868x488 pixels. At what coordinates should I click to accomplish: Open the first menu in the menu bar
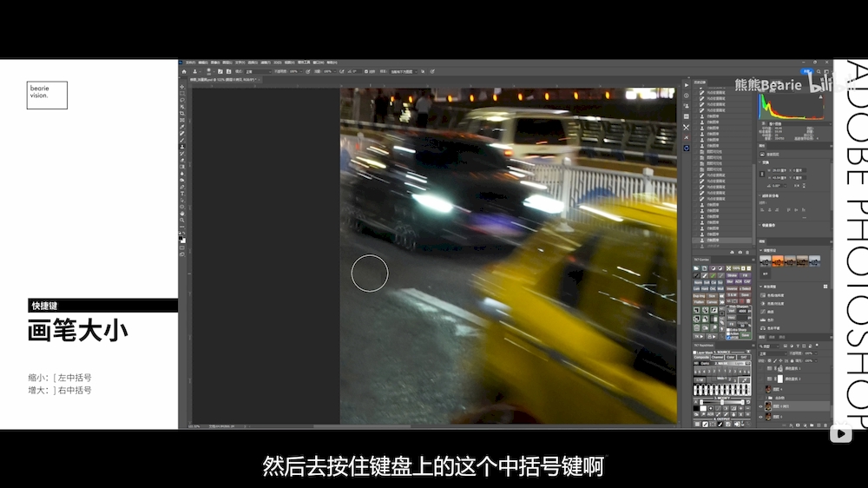[190, 63]
